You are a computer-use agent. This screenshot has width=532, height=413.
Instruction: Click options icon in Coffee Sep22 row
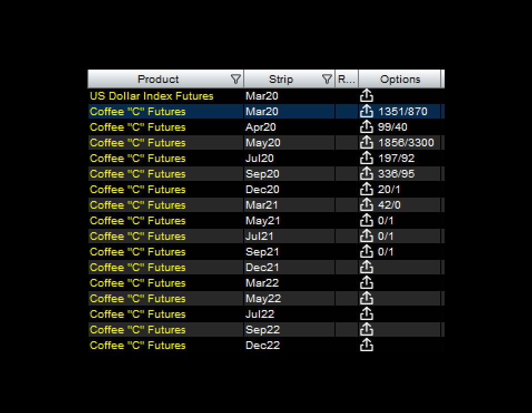(x=366, y=330)
